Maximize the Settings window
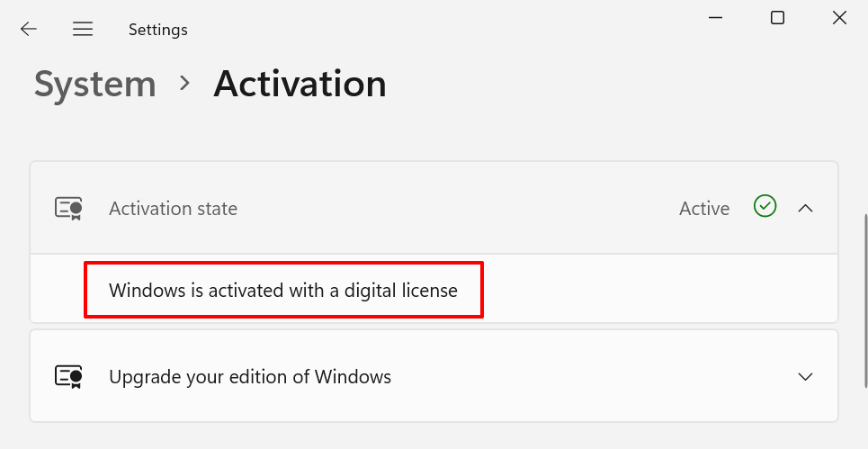The width and height of the screenshot is (868, 449). click(x=777, y=18)
